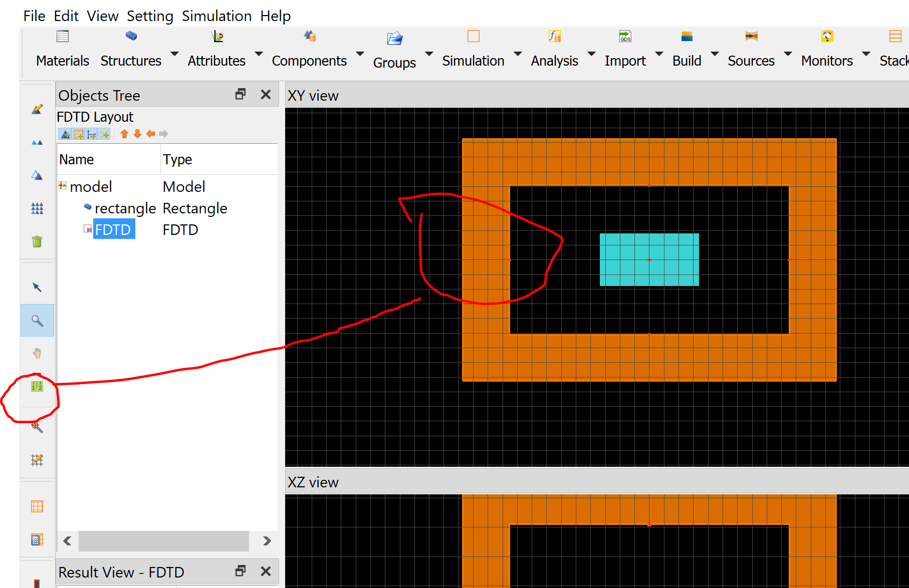Screen dimensions: 909x588
Task: Expand the Structures dropdown arrow
Action: click(x=174, y=54)
